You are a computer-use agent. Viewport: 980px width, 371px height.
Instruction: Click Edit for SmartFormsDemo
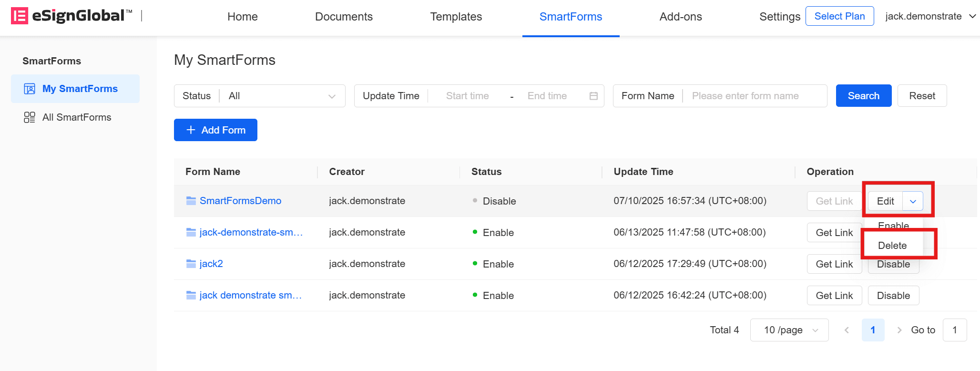pos(885,201)
